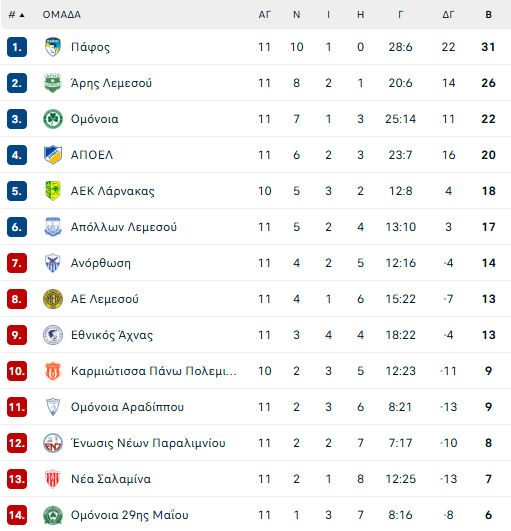Sort table by the # rank arrow
The height and width of the screenshot is (531, 511).
click(17, 15)
